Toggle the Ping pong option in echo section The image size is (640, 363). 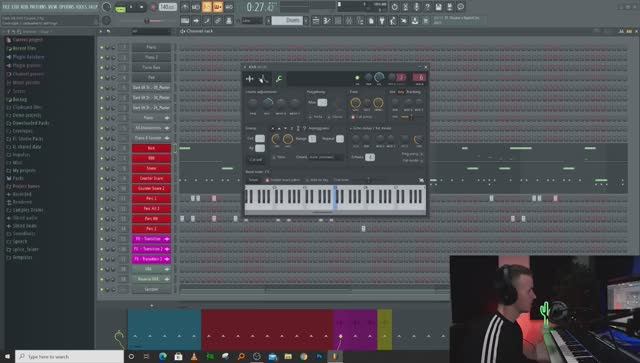pyautogui.click(x=422, y=154)
